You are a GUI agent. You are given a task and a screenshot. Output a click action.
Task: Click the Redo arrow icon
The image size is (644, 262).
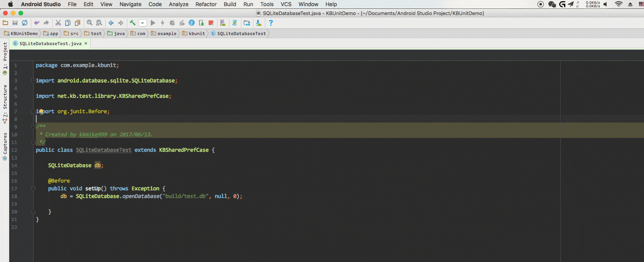[x=46, y=23]
